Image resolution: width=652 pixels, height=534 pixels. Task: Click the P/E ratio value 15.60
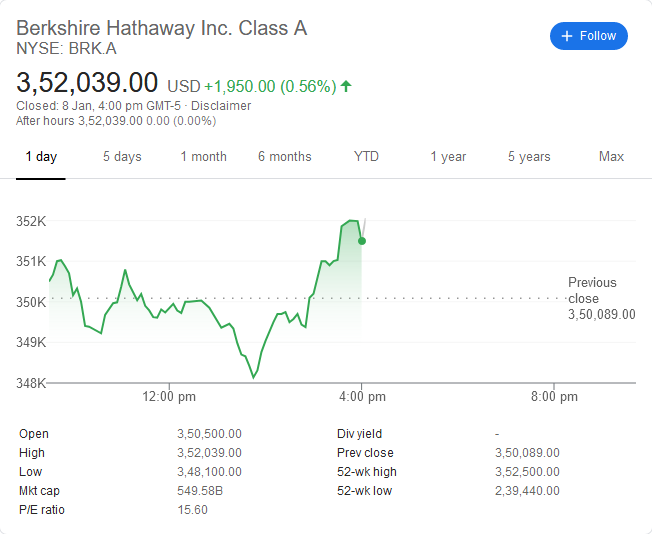[x=193, y=510]
